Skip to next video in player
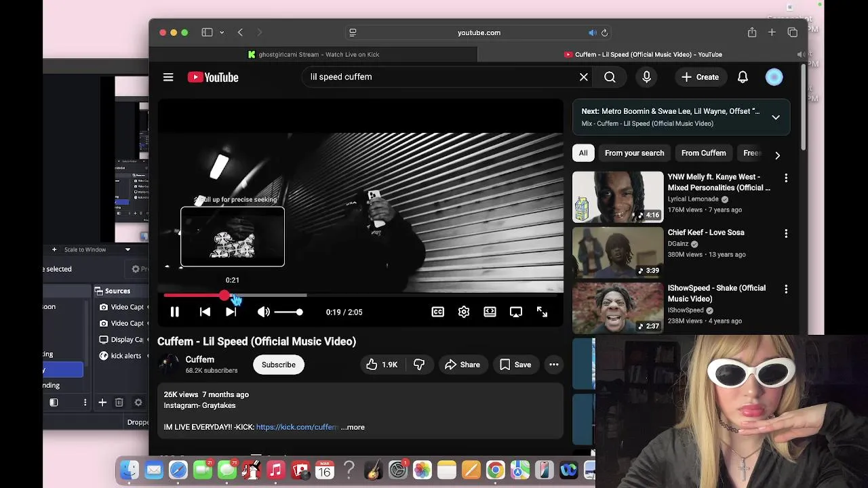Screen dimensions: 868x488 [231, 312]
